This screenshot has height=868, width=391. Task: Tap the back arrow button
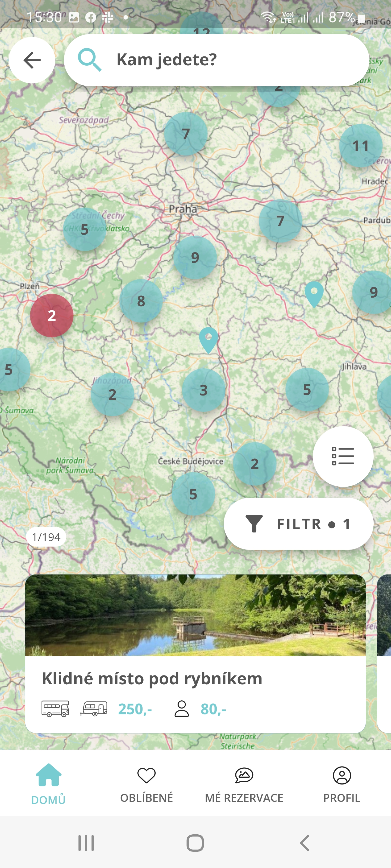click(x=32, y=60)
